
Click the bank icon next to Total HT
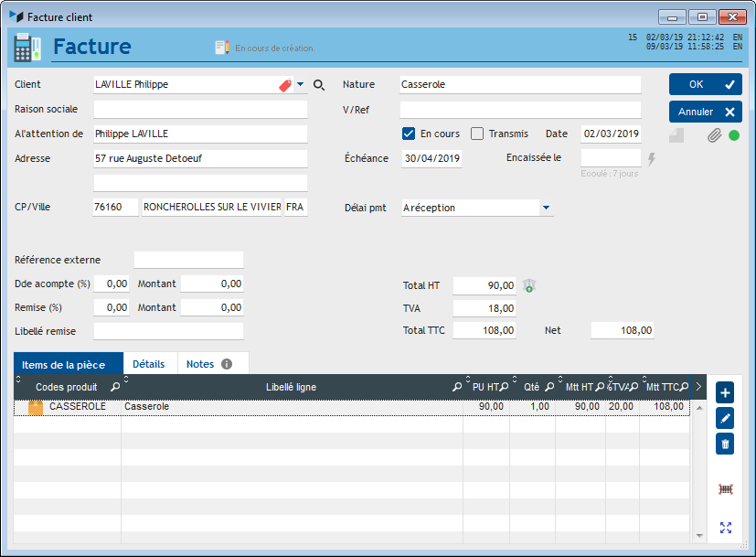click(x=529, y=286)
